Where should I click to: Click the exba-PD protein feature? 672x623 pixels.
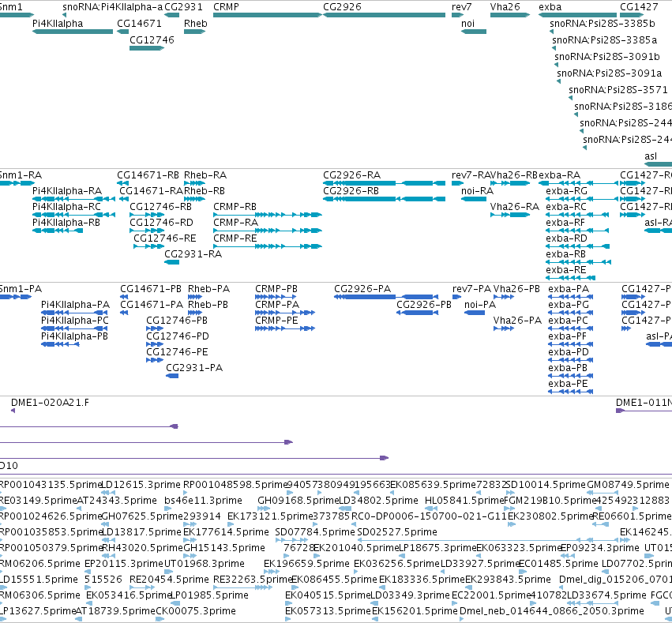point(570,360)
